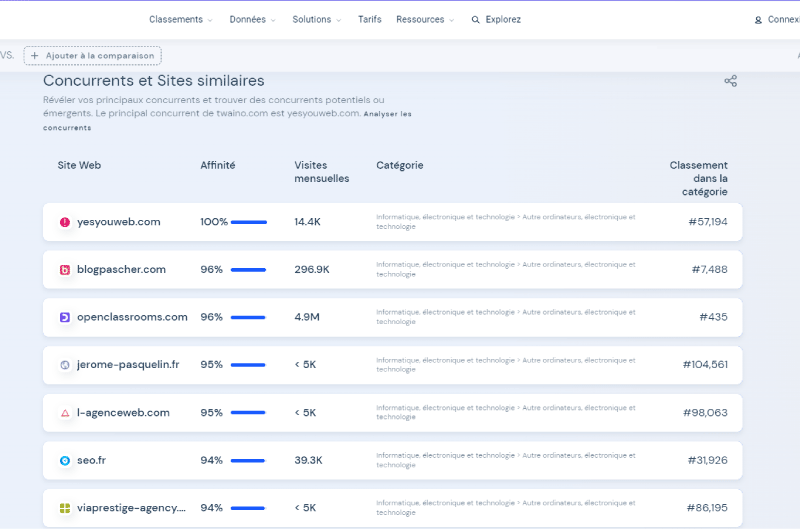Open the blogpascher.com site link
800x530 pixels.
(121, 269)
